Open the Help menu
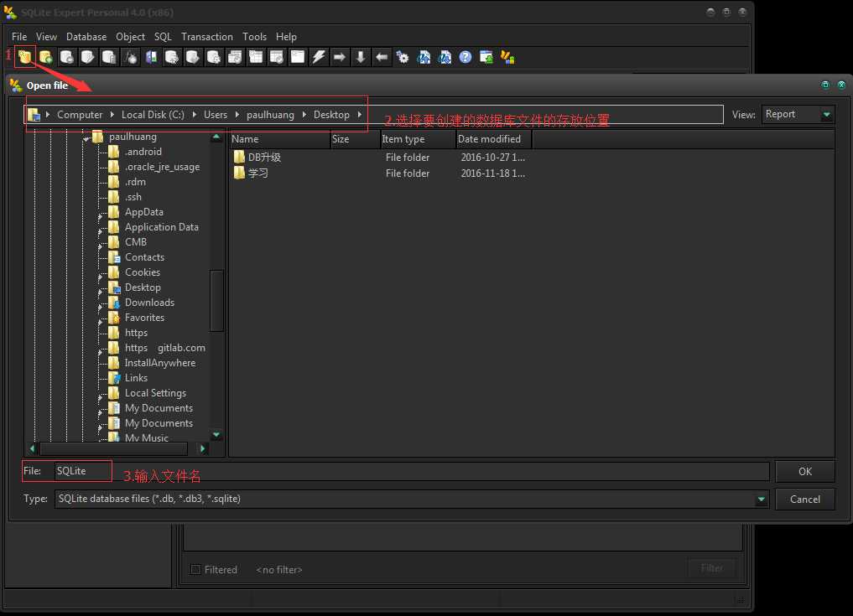 point(286,36)
